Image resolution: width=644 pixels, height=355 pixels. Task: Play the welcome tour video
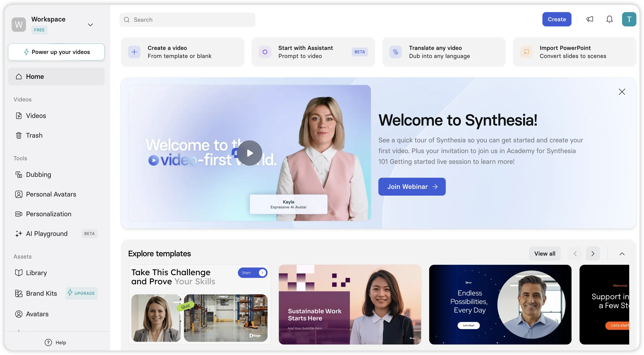[x=249, y=153]
